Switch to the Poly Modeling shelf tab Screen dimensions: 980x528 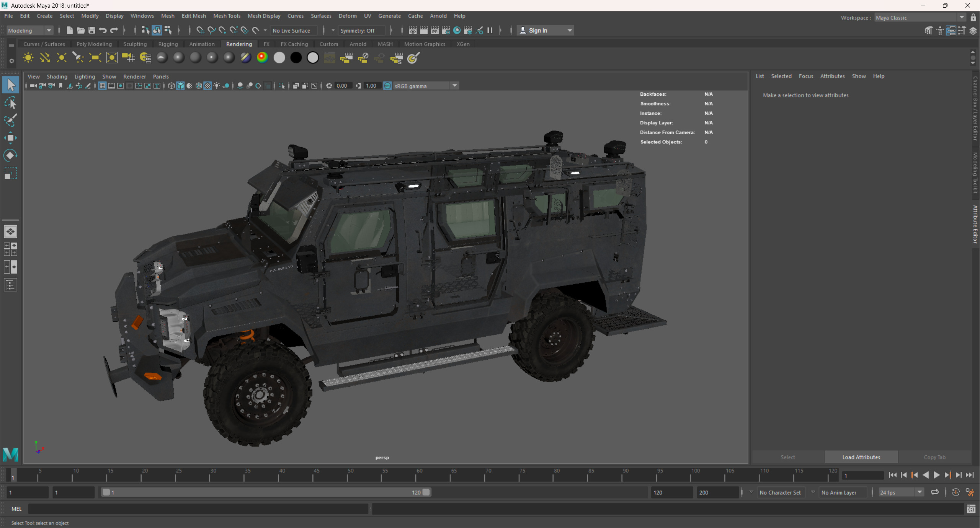click(94, 44)
